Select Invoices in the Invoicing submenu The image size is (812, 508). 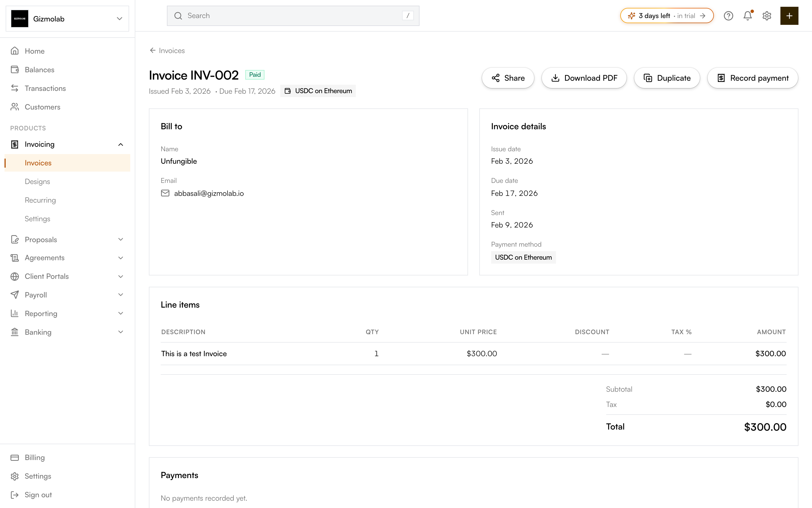pos(67,163)
